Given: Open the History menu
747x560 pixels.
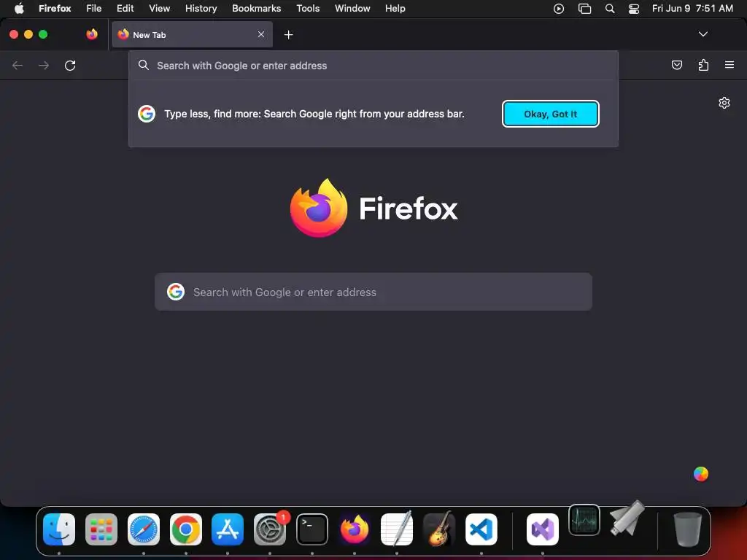Looking at the screenshot, I should coord(201,9).
